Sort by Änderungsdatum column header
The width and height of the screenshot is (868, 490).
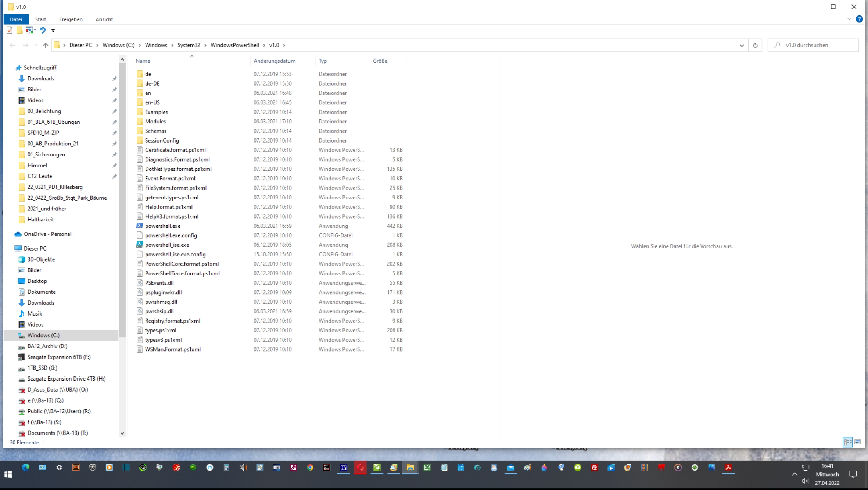tap(274, 61)
